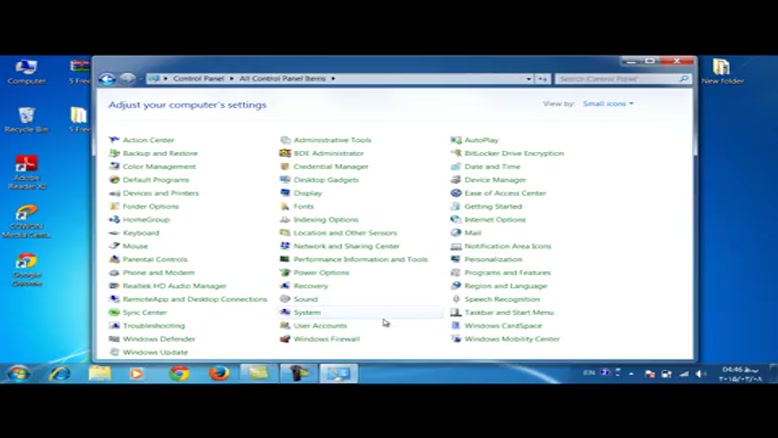The width and height of the screenshot is (778, 438).
Task: Click the Device Manager icon
Action: (x=455, y=180)
